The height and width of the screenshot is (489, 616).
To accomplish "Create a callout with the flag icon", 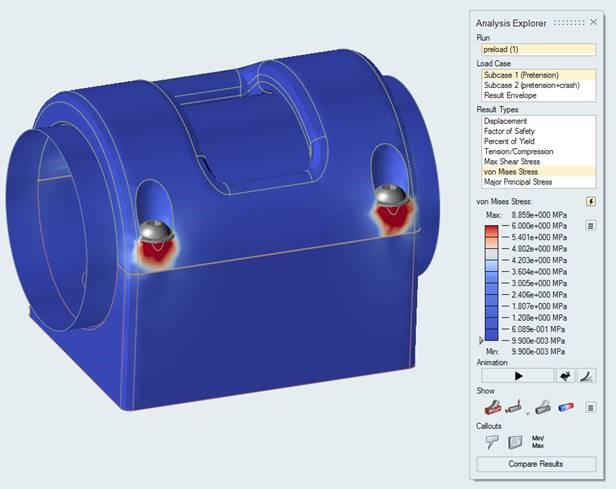I will pos(492,440).
